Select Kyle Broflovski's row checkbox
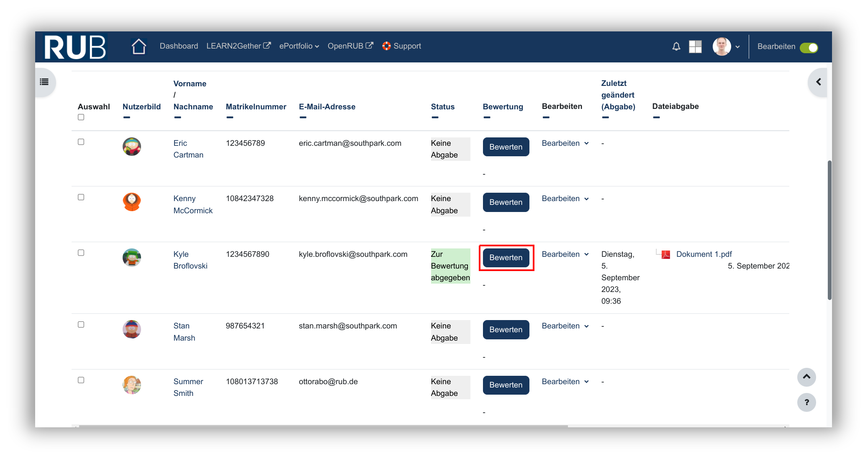 (81, 253)
